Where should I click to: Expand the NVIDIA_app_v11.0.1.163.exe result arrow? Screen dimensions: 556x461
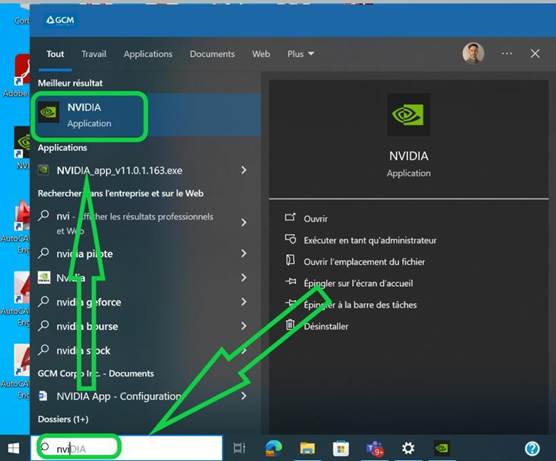point(244,170)
